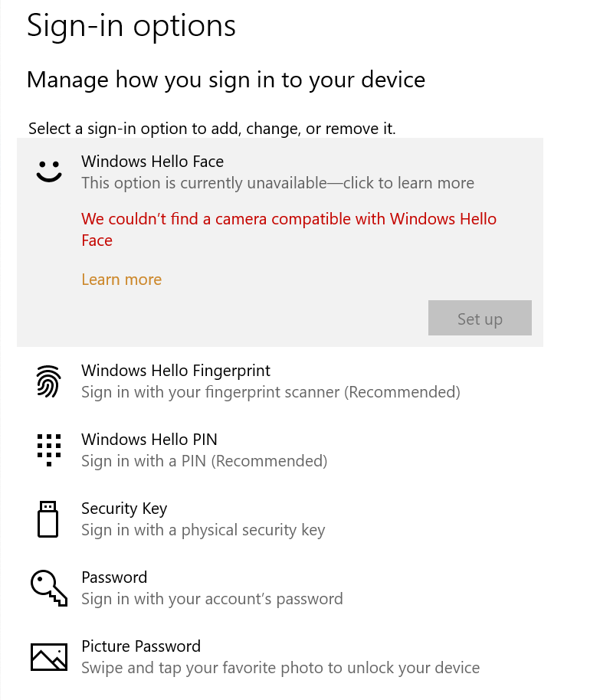The width and height of the screenshot is (600, 700).
Task: Select 'Sign in with a physical security key' text
Action: pyautogui.click(x=203, y=530)
